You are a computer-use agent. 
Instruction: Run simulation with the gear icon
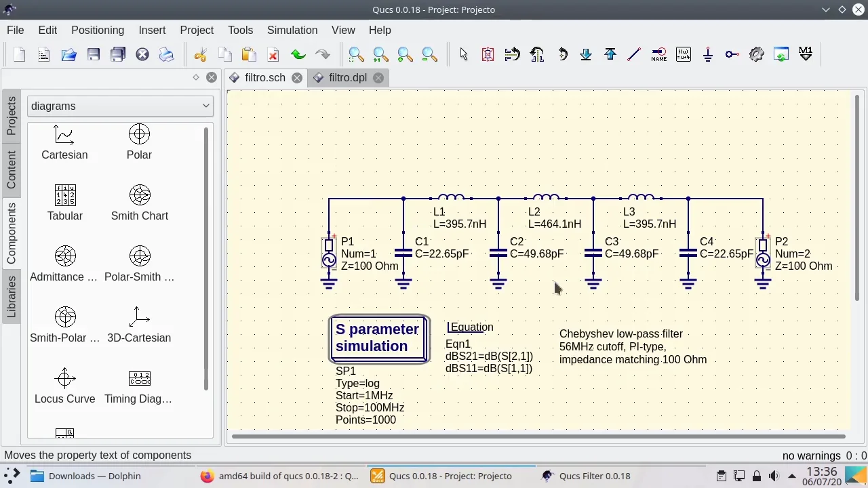pos(756,54)
